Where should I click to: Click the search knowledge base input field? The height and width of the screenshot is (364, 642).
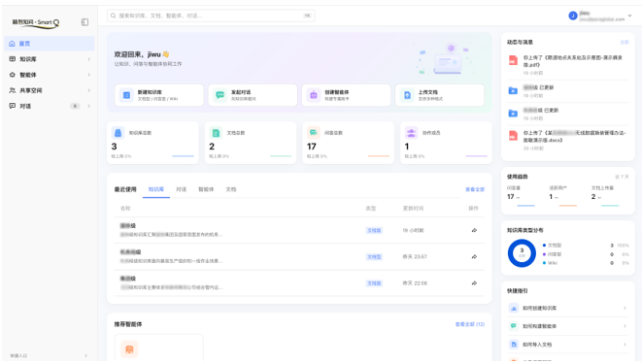(x=211, y=16)
